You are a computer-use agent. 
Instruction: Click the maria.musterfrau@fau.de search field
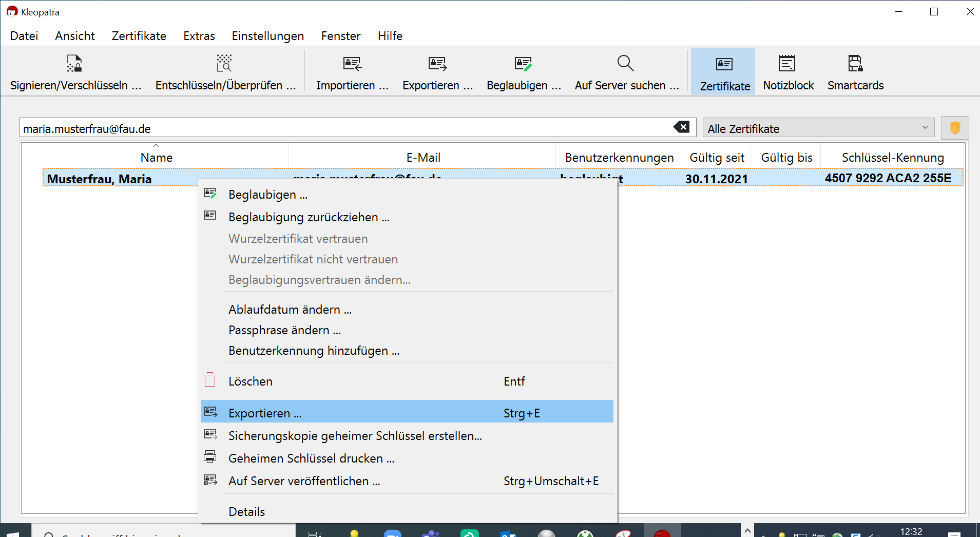pos(344,128)
